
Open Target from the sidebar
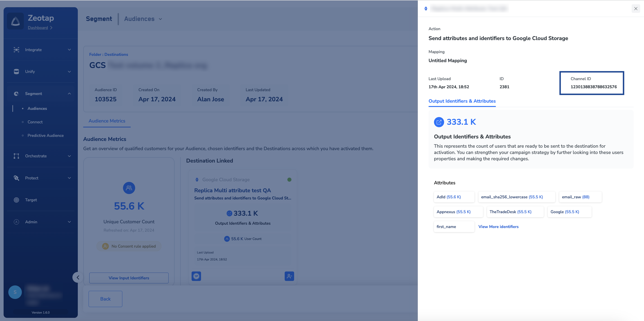(x=31, y=200)
